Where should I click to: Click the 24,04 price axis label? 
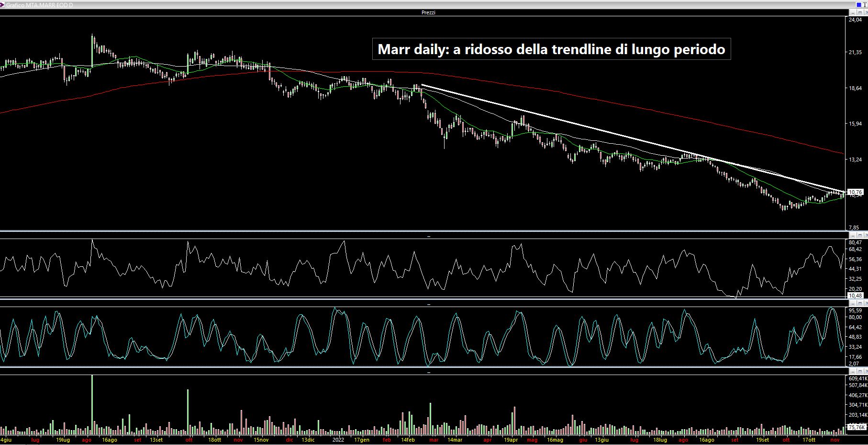coord(855,20)
